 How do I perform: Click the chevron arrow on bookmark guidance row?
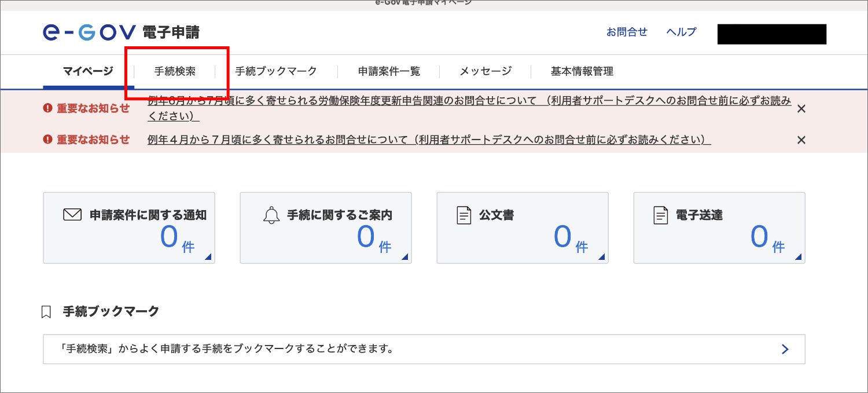785,349
